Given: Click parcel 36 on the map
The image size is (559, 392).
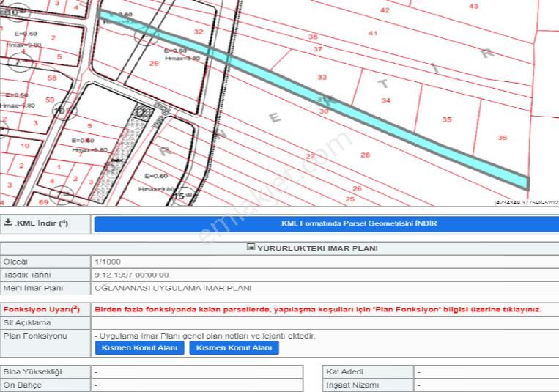Looking at the screenshot, I should [x=503, y=137].
